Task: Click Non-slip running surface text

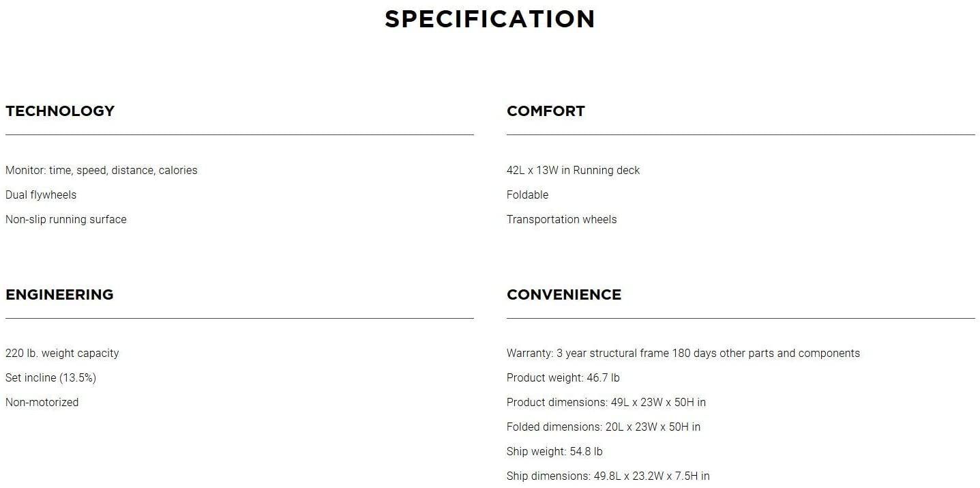Action: [66, 220]
